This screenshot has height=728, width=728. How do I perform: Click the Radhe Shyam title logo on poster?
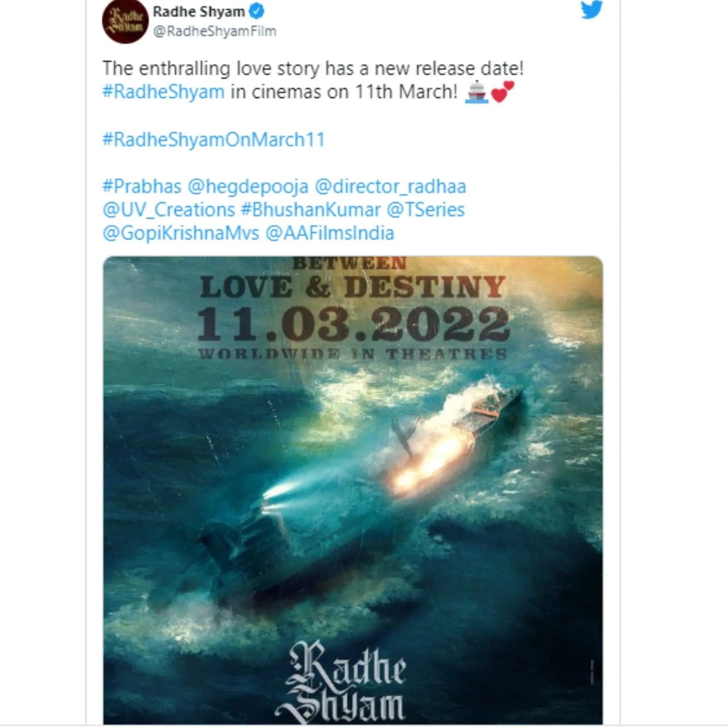tap(341, 681)
